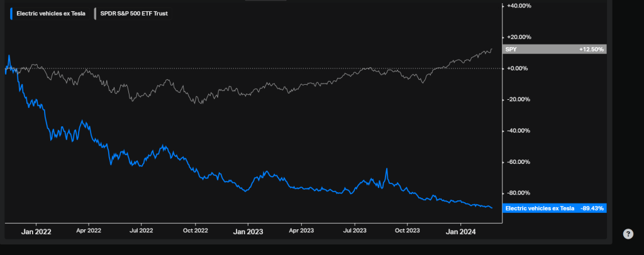Click the Jul 2023 date on the time axis
This screenshot has height=255, width=644.
(x=354, y=231)
